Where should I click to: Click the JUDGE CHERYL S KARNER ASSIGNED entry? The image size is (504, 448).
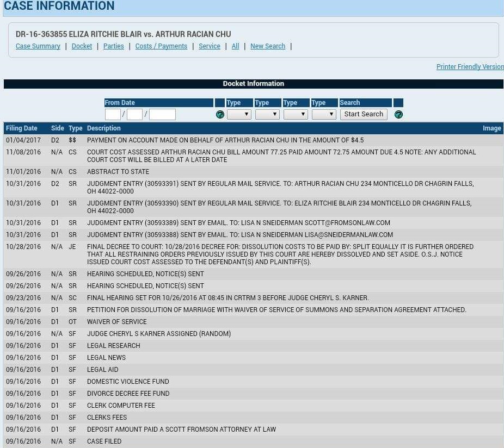point(159,334)
